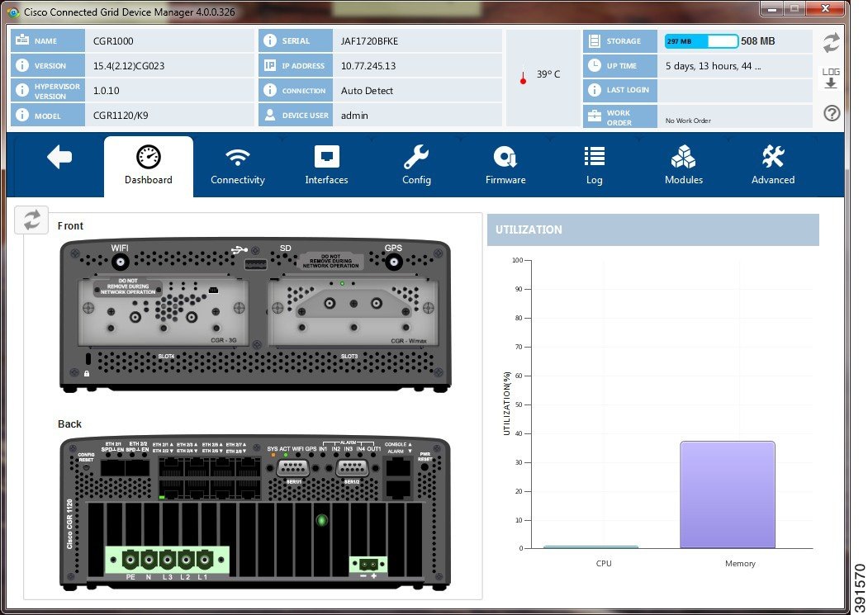Close the Device Manager window
This screenshot has height=615, width=868.
click(x=825, y=8)
